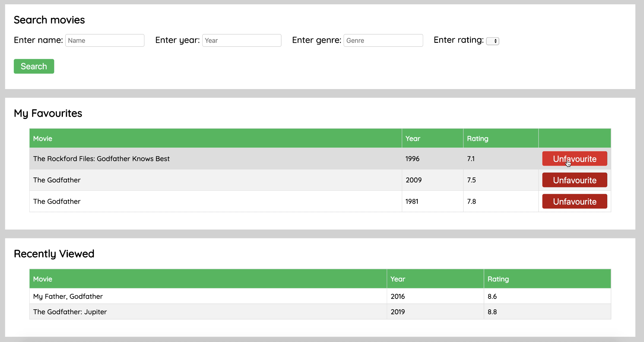Click Year header in My Favourites table
The width and height of the screenshot is (644, 342).
click(413, 139)
